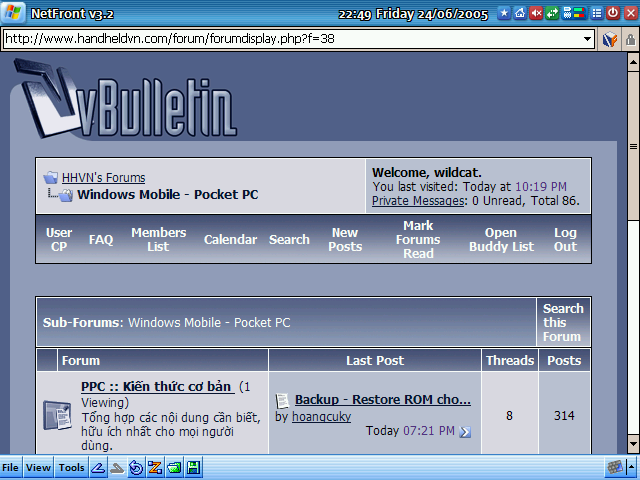The height and width of the screenshot is (480, 640).
Task: Click the clock 22:49 Friday 24/06/2005
Action: pos(413,14)
